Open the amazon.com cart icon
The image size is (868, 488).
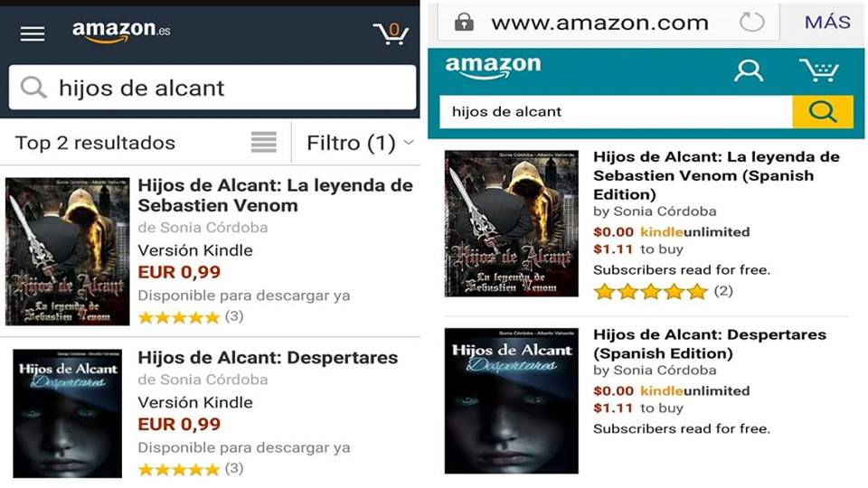(819, 70)
